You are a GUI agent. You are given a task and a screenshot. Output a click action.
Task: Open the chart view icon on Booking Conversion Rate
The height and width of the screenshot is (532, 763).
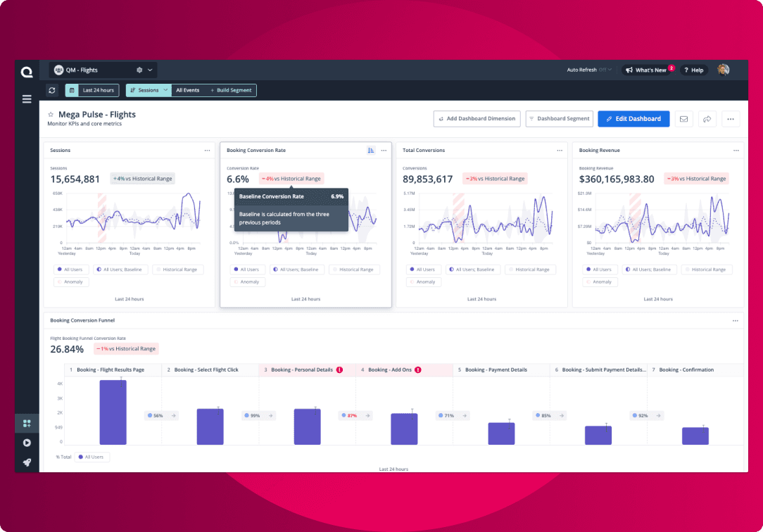coord(371,150)
